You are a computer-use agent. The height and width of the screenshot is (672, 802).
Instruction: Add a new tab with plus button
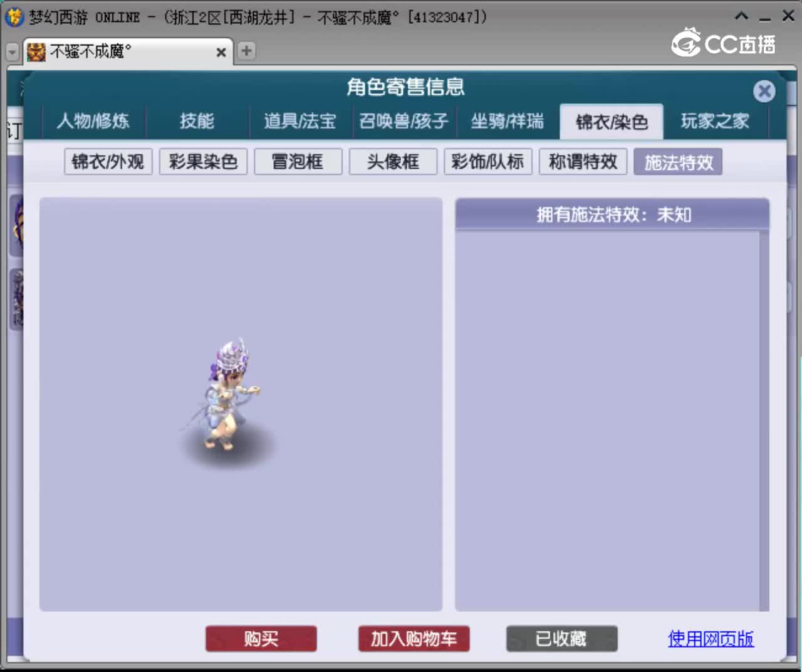246,51
